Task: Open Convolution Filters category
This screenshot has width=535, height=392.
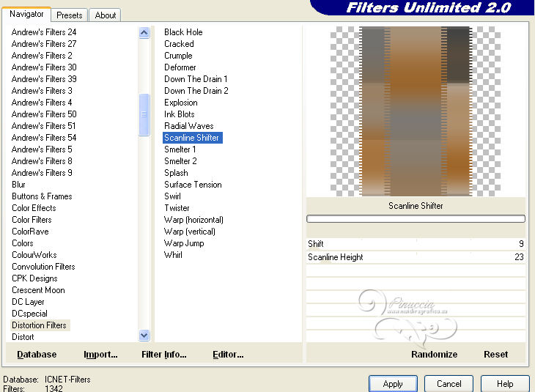Action: [43, 267]
